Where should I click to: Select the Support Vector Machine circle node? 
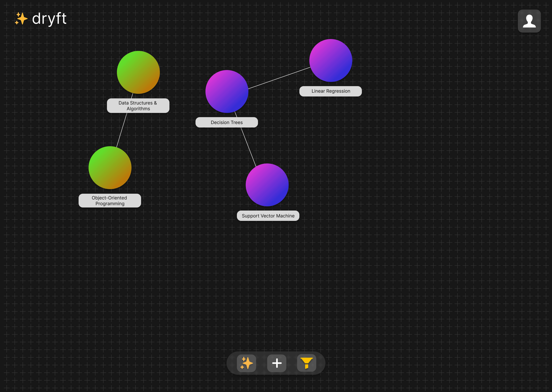tap(267, 185)
